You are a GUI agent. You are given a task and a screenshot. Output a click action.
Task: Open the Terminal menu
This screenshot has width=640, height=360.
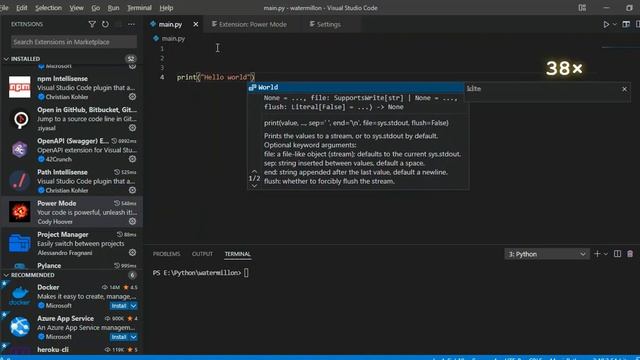pos(139,8)
